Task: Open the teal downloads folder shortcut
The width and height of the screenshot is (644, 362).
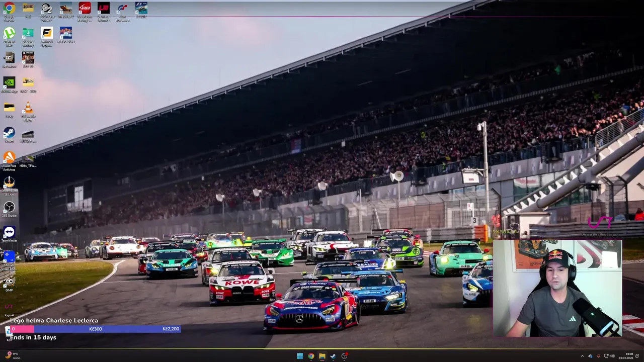Action: (x=28, y=37)
